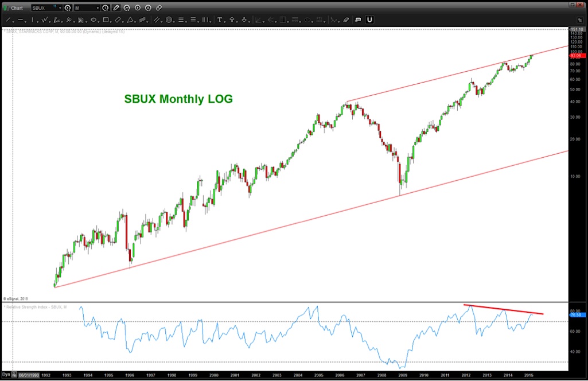Open the M interval dropdown arrow

click(x=98, y=8)
